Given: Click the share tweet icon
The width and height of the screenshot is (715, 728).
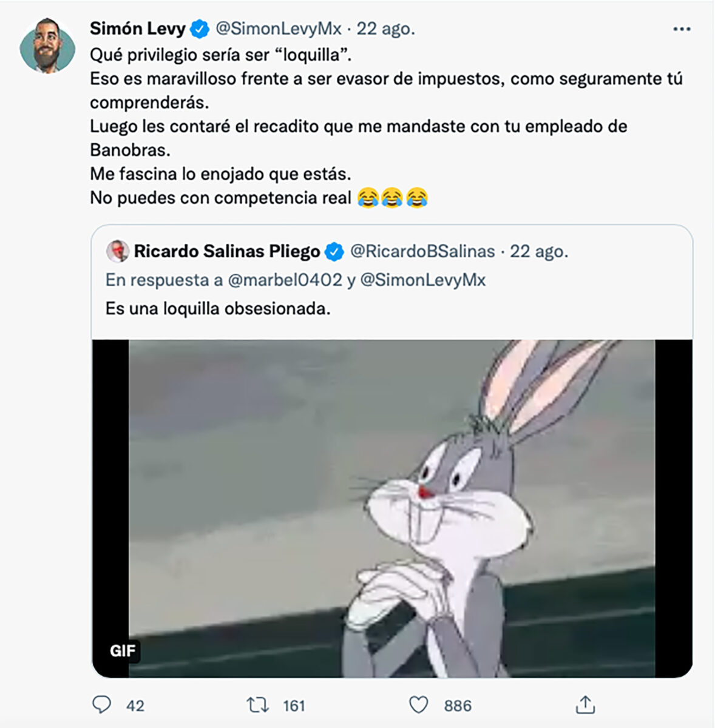Looking at the screenshot, I should pyautogui.click(x=585, y=706).
